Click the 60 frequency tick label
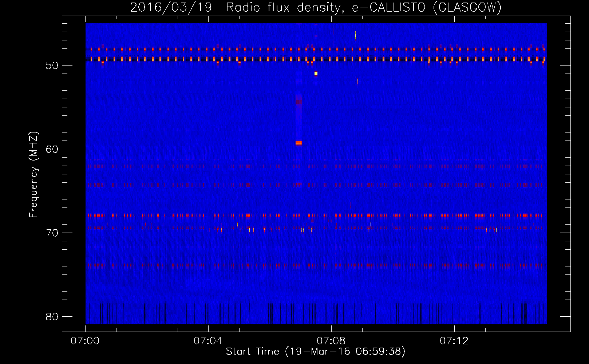589x364 pixels. pyautogui.click(x=52, y=149)
